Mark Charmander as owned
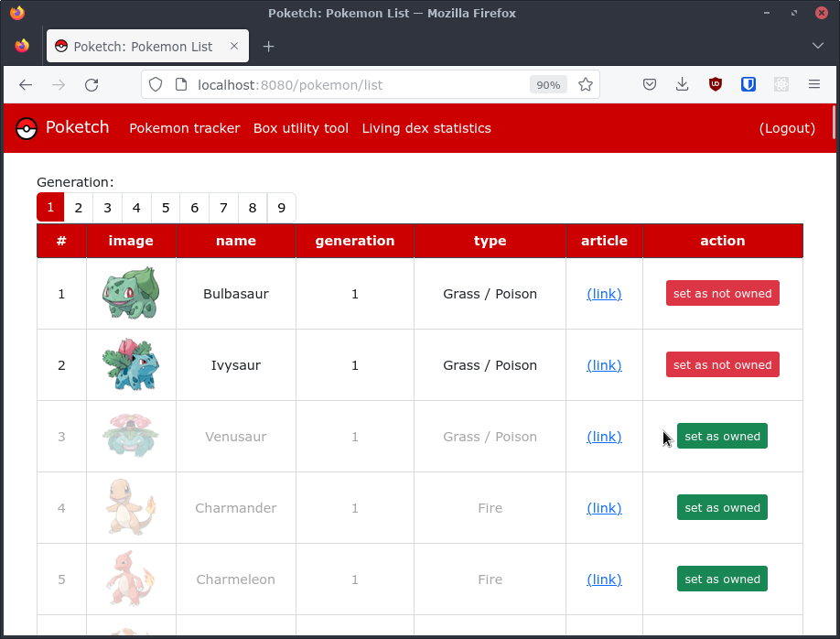 [x=722, y=507]
